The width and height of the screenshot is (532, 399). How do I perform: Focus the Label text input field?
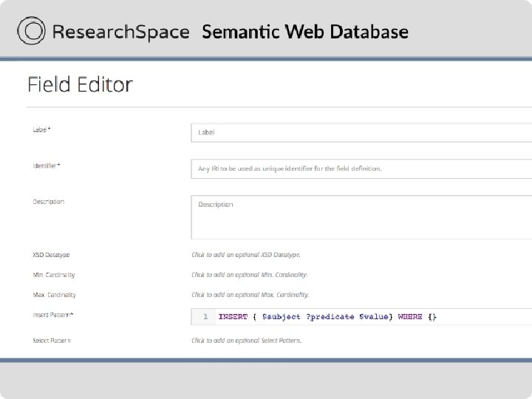[x=361, y=133]
